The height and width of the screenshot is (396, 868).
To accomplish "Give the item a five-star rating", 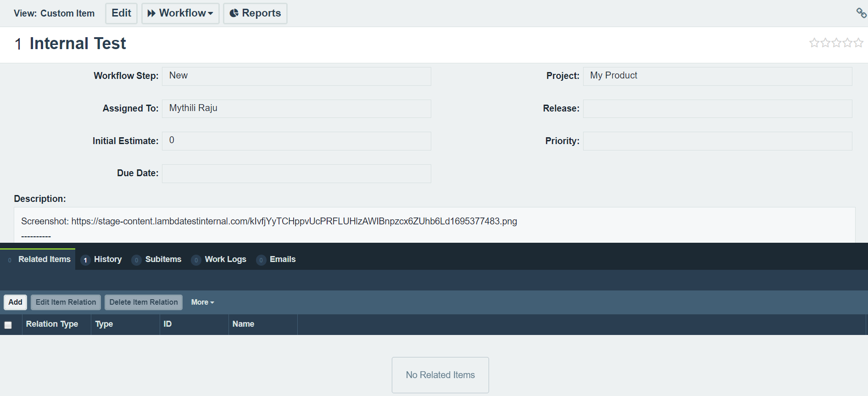I will tap(858, 43).
